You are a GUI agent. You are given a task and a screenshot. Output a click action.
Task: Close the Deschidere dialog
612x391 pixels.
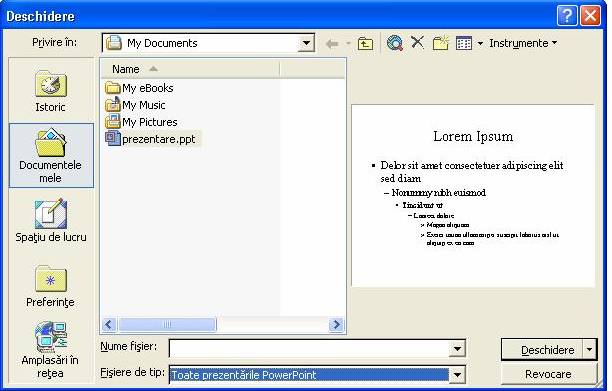[x=590, y=16]
